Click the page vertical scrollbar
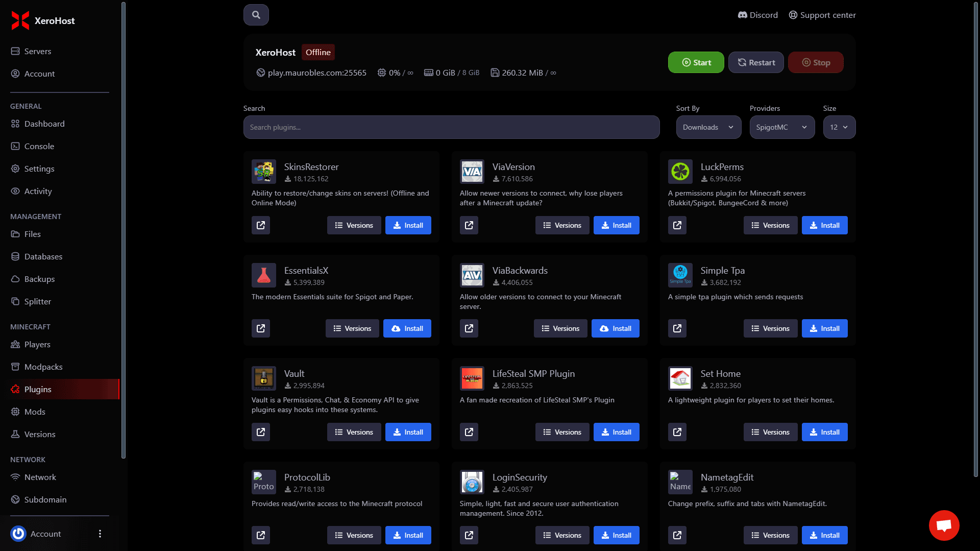 (x=976, y=239)
